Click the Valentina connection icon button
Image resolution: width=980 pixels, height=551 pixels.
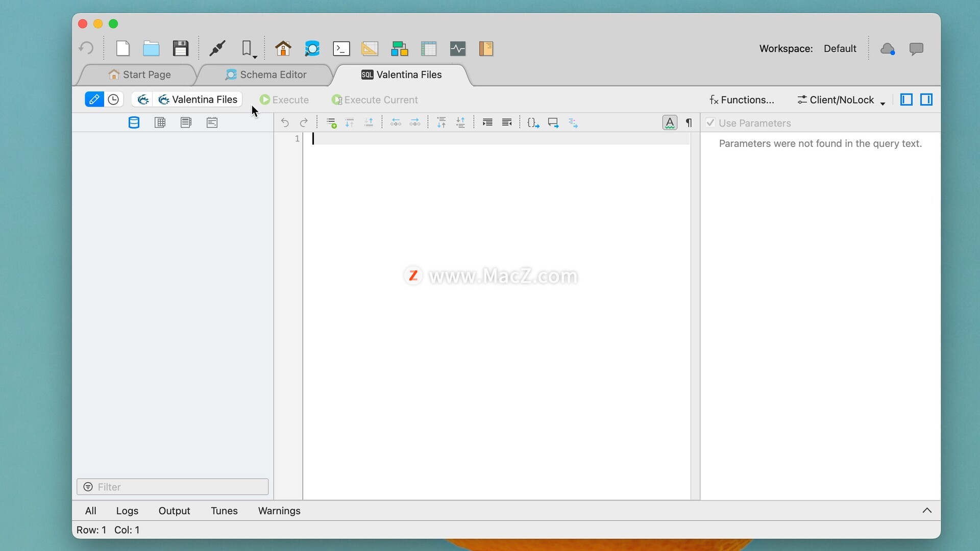(x=143, y=99)
